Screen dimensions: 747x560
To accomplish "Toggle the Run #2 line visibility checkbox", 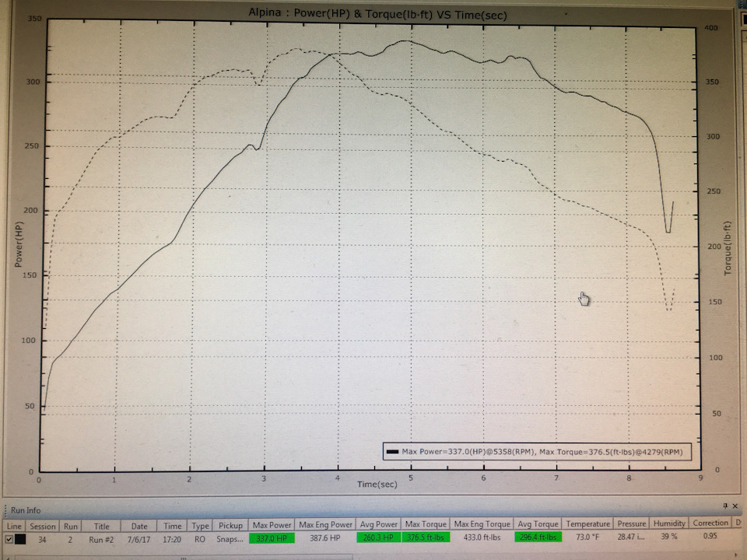I will click(x=9, y=540).
